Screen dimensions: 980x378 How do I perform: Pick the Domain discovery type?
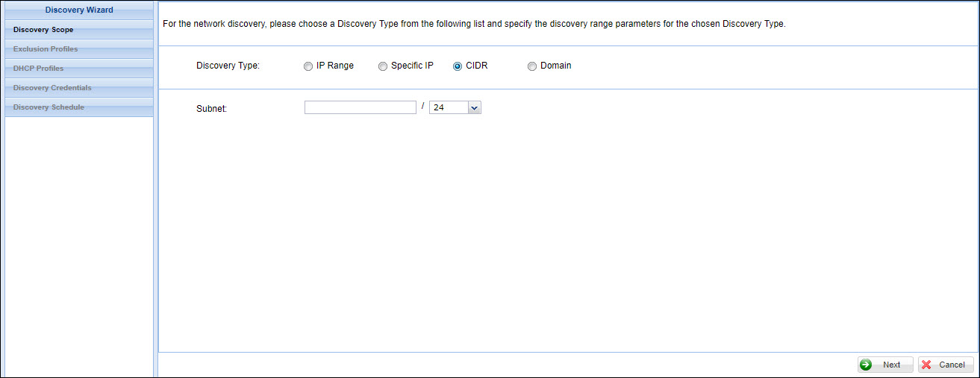click(x=532, y=66)
